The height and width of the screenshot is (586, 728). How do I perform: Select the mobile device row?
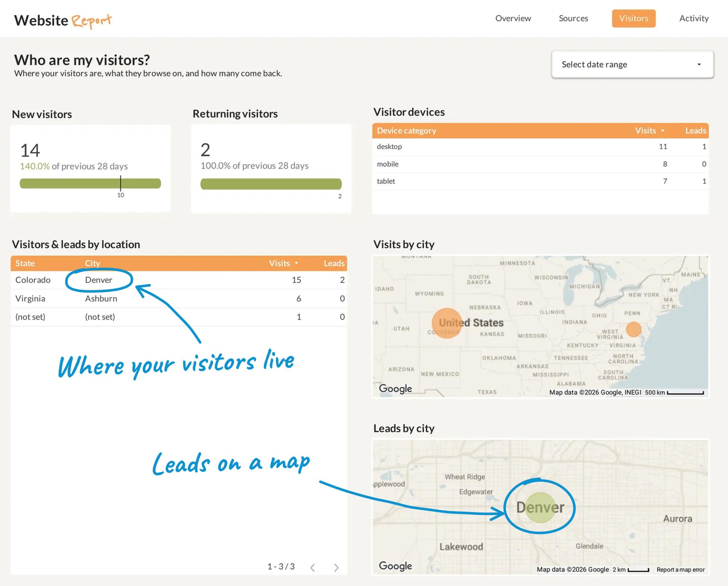(x=540, y=164)
